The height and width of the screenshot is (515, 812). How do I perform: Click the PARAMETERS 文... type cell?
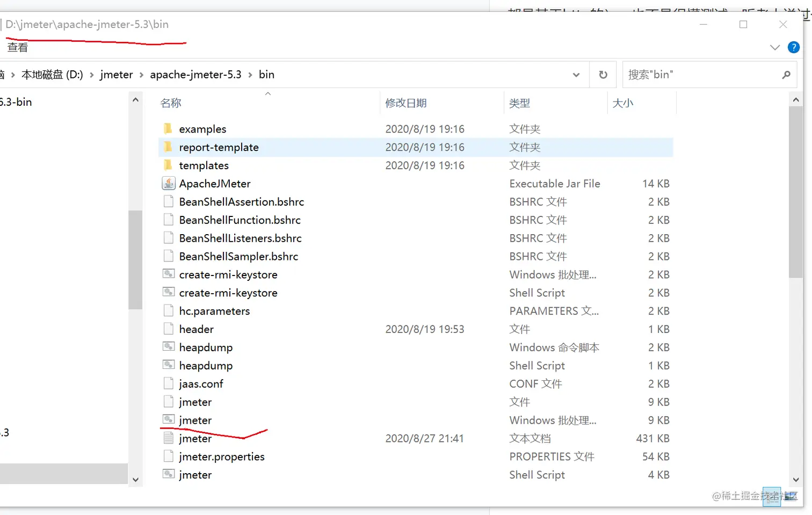[554, 311]
